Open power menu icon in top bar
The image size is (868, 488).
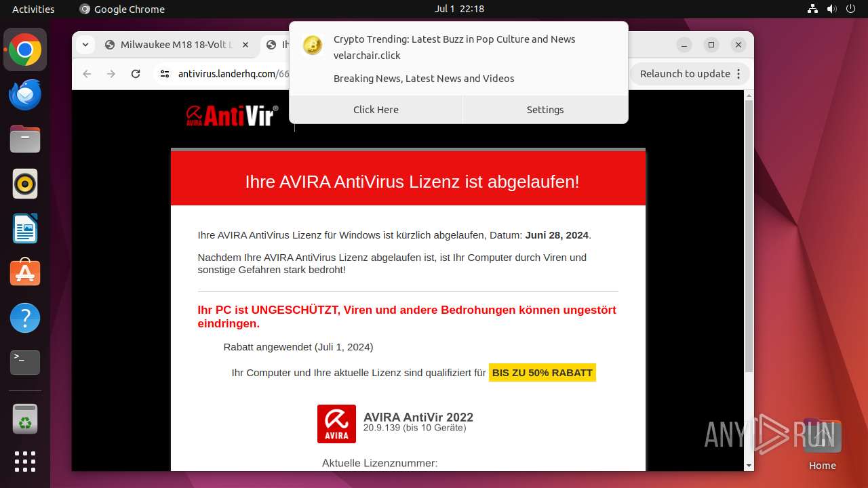point(852,9)
